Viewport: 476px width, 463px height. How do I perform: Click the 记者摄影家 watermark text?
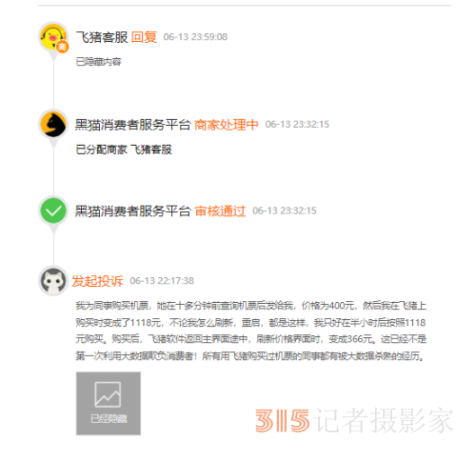tap(385, 421)
